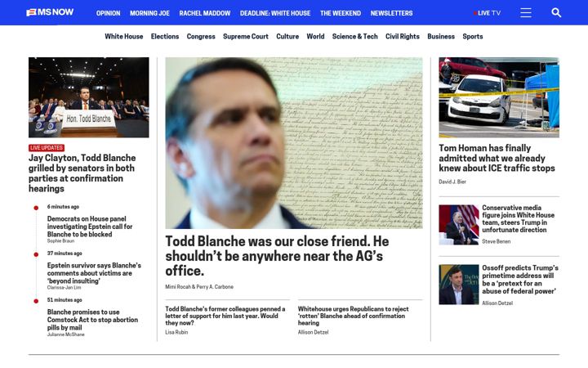Open author Lisa Rubin's page
The height and width of the screenshot is (368, 588).
click(x=176, y=332)
